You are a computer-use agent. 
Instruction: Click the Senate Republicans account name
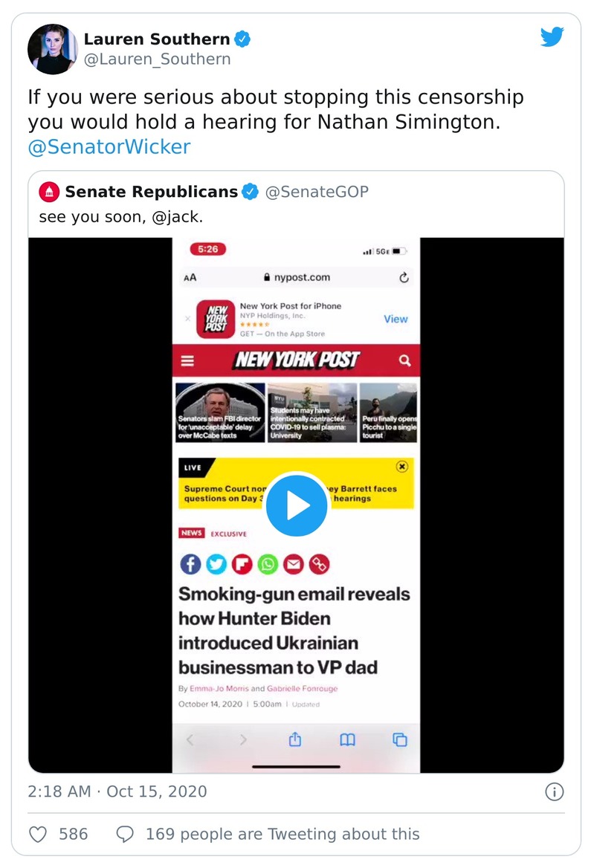click(x=152, y=192)
